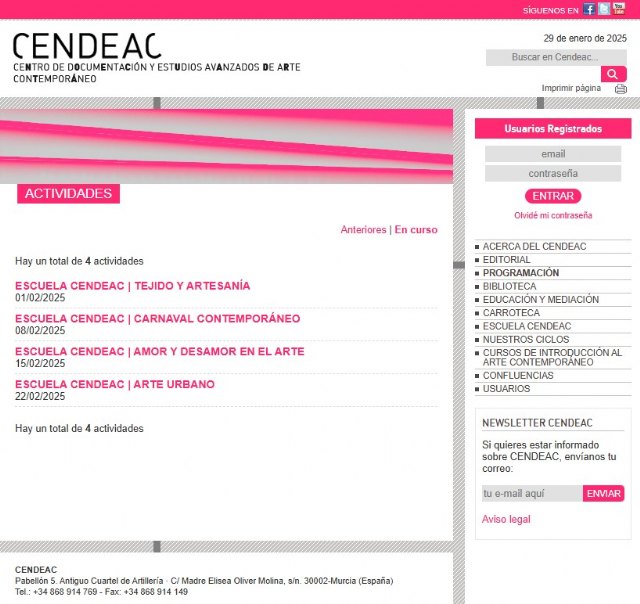Open the CENDEAC YouTube icon
Viewport: 640px width, 604px height.
(x=619, y=9)
